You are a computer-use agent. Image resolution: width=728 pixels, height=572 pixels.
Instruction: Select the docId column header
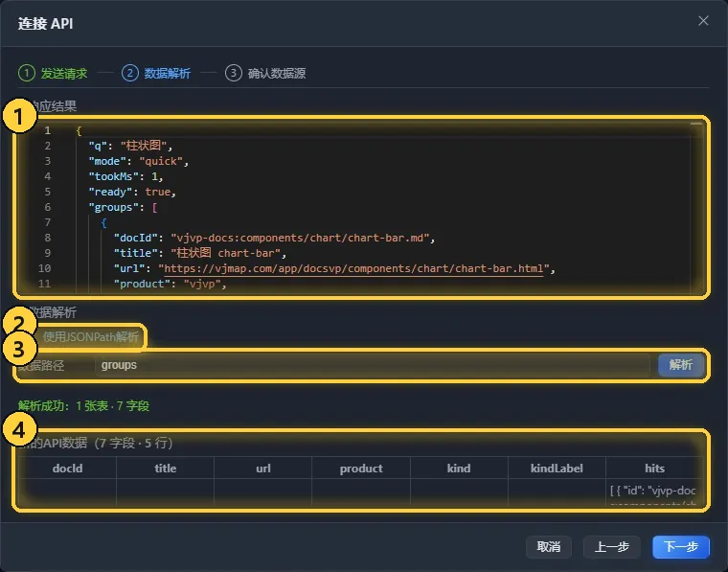[x=67, y=468]
